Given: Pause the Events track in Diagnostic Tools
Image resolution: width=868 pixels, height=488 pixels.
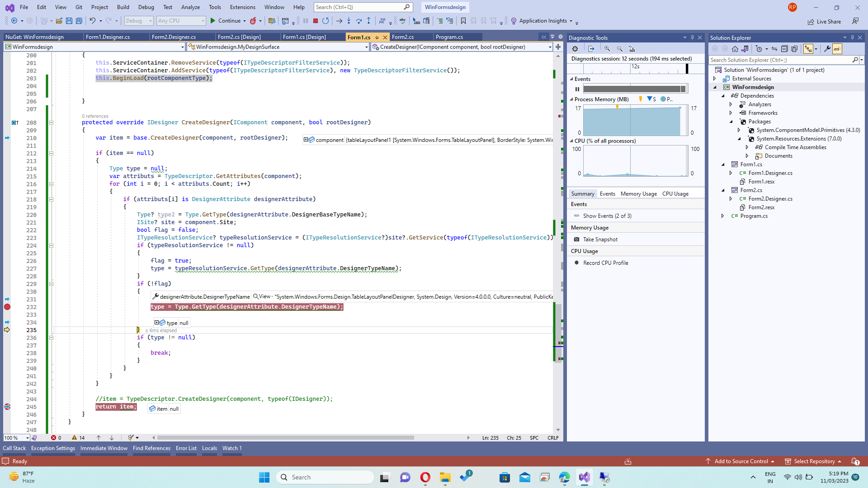Looking at the screenshot, I should point(577,89).
